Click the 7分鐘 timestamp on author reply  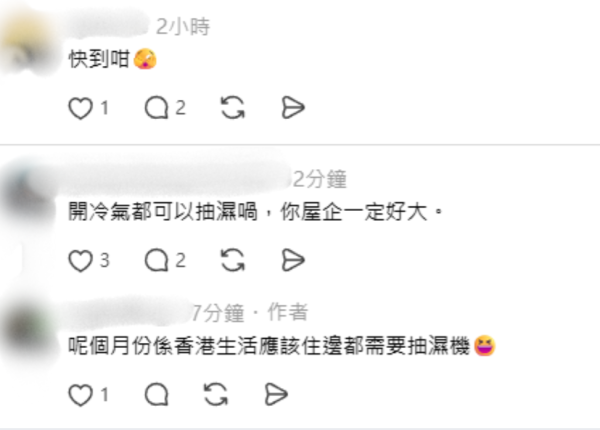[x=217, y=313]
